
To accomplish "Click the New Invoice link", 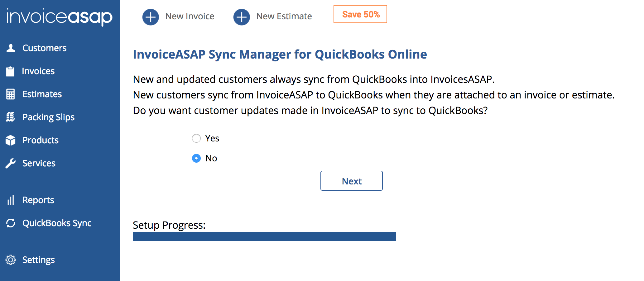I will click(x=190, y=16).
